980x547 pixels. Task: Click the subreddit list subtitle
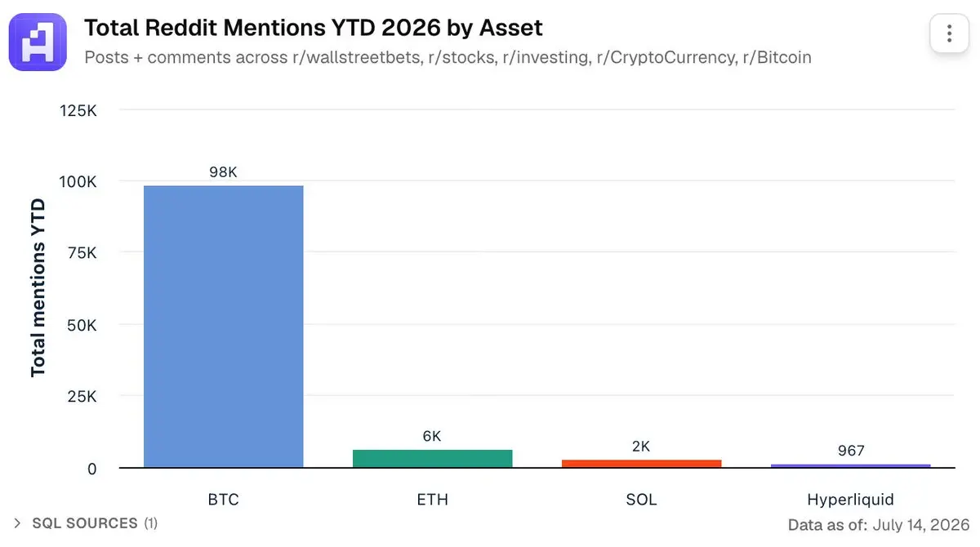point(448,58)
